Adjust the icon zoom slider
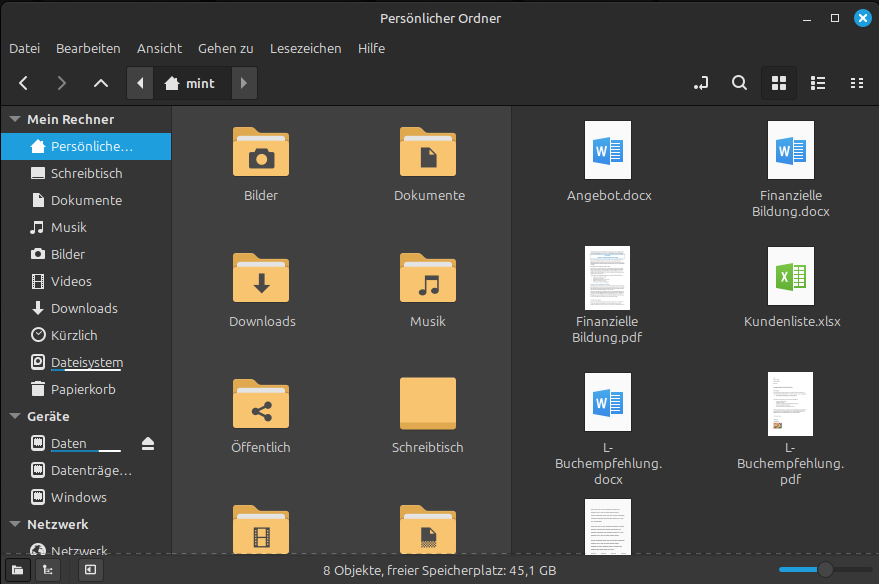Image resolution: width=879 pixels, height=584 pixels. 825,570
